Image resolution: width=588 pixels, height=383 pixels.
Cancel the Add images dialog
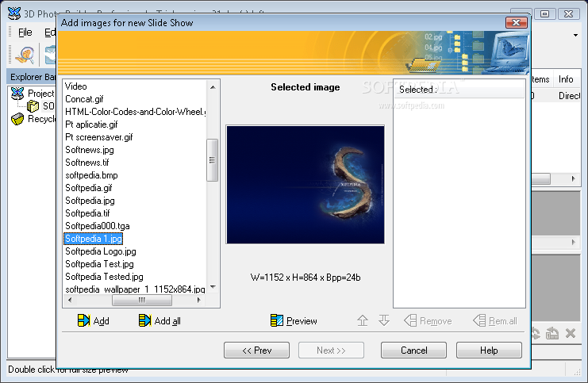tap(413, 350)
